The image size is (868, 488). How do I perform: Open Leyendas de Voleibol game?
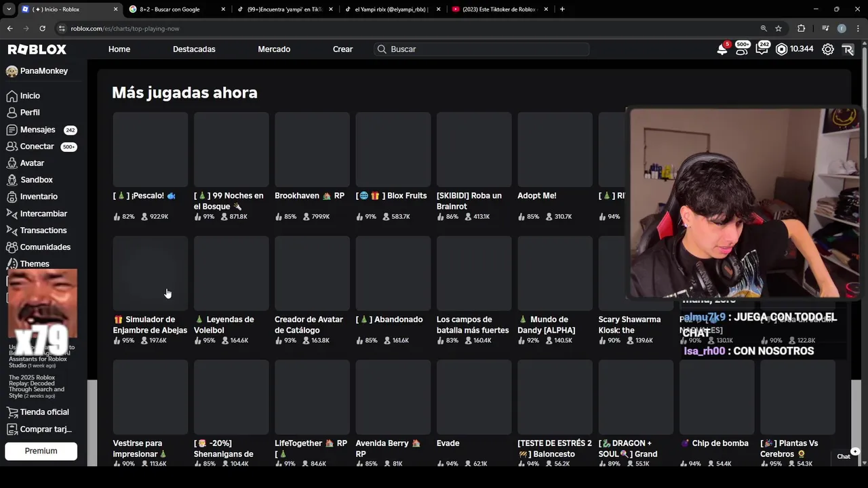pos(231,274)
